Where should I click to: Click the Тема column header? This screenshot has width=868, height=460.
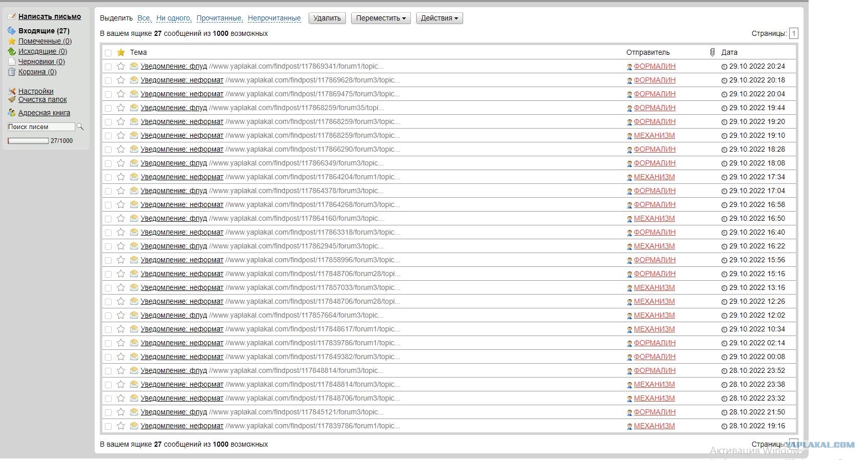pyautogui.click(x=138, y=52)
